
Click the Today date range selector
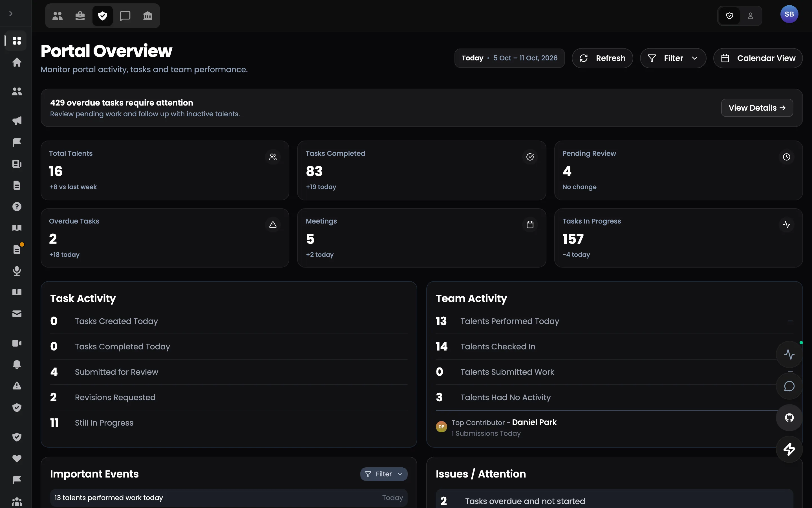pyautogui.click(x=509, y=58)
